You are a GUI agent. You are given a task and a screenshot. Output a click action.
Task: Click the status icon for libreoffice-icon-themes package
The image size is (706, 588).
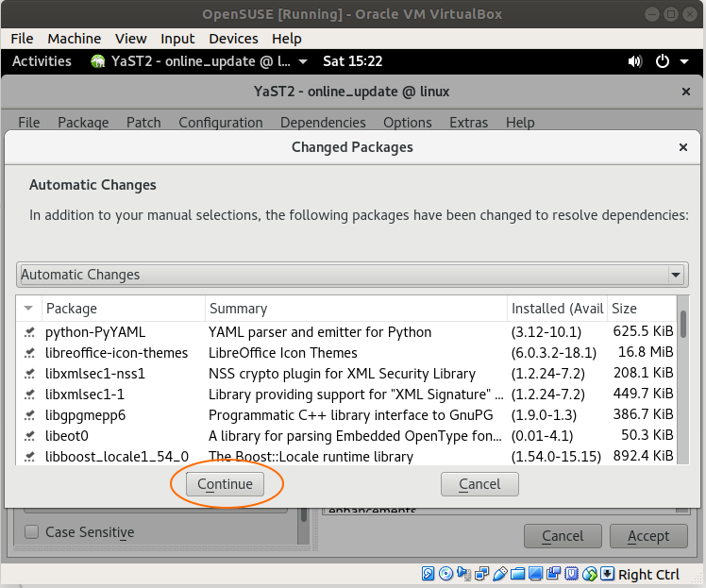(29, 353)
